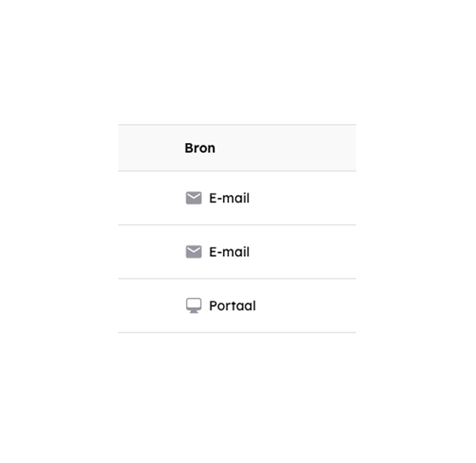Image resolution: width=476 pixels, height=463 pixels.
Task: Click the word Bron
Action: coord(200,148)
